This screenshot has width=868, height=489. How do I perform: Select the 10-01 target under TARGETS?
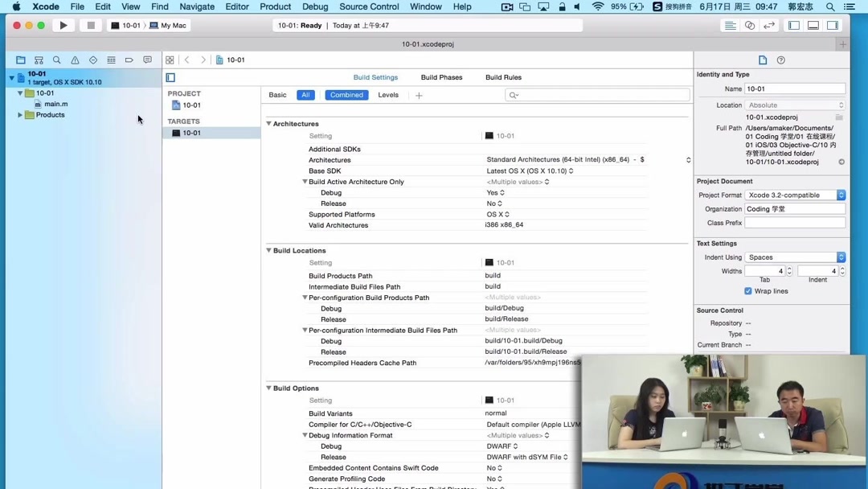(x=190, y=133)
